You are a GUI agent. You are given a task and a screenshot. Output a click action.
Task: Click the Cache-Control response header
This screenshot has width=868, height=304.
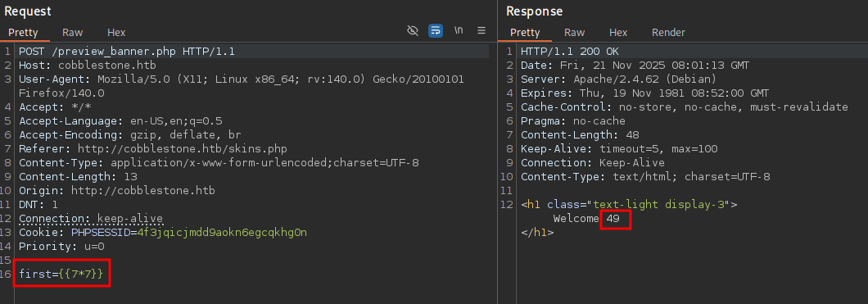click(685, 107)
